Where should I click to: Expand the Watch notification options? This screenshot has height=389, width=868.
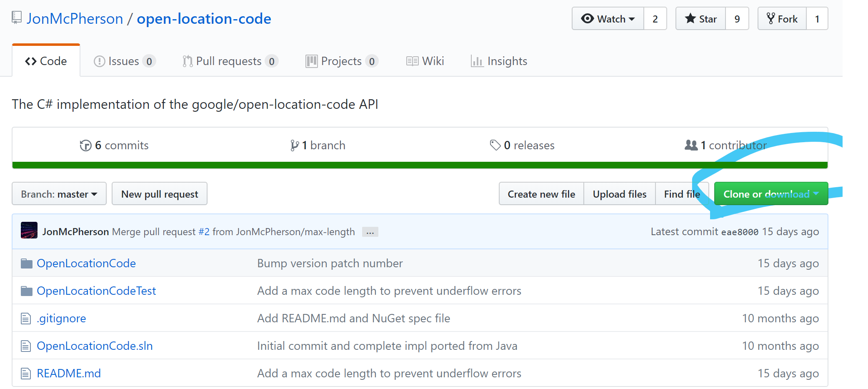[631, 18]
